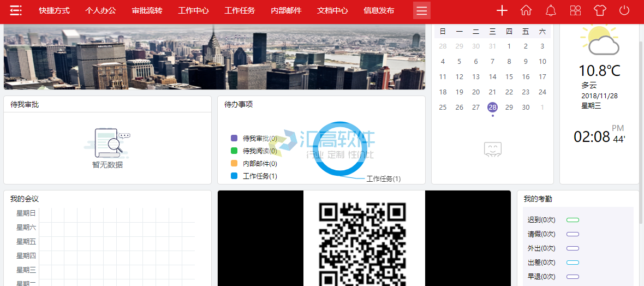Change theme using the shirt icon

pyautogui.click(x=600, y=10)
